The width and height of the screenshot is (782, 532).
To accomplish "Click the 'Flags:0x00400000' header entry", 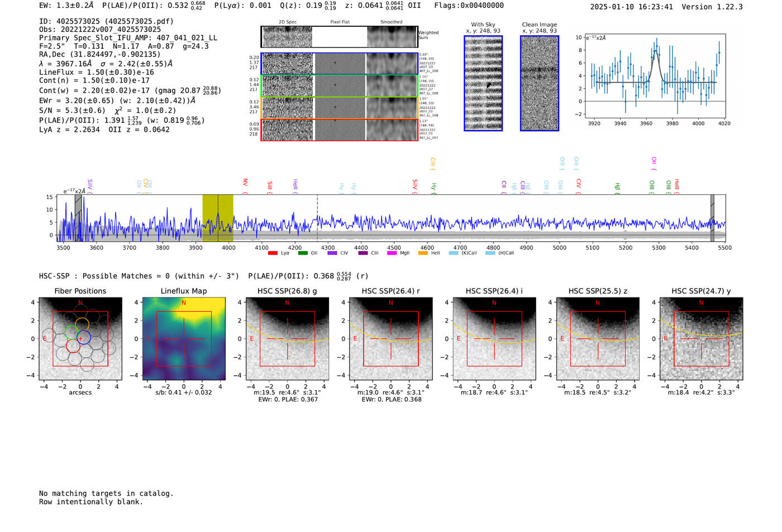I will coord(469,6).
